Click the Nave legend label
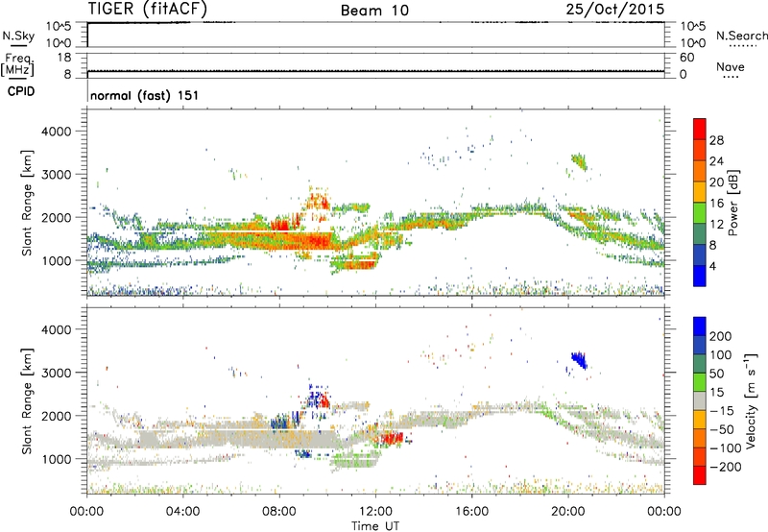This screenshot has height=532, width=768. point(731,66)
